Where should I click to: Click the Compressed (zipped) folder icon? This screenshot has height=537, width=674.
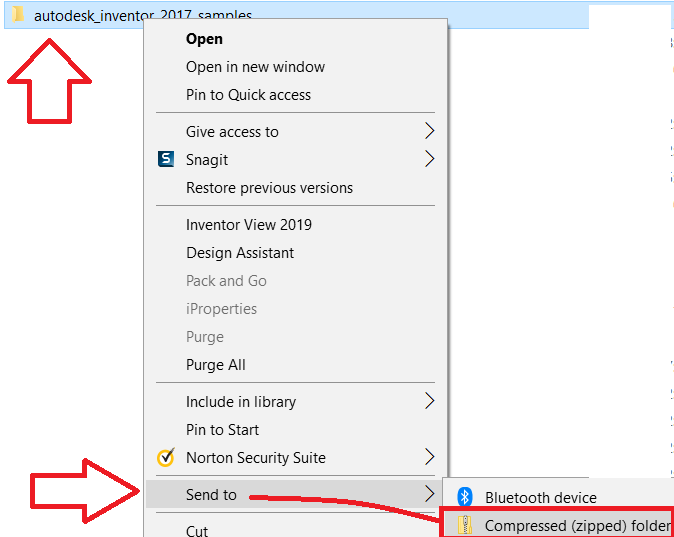[464, 525]
